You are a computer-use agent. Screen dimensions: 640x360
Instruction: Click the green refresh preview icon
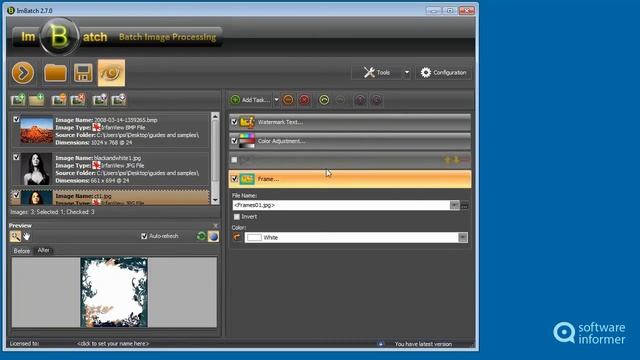coord(201,236)
